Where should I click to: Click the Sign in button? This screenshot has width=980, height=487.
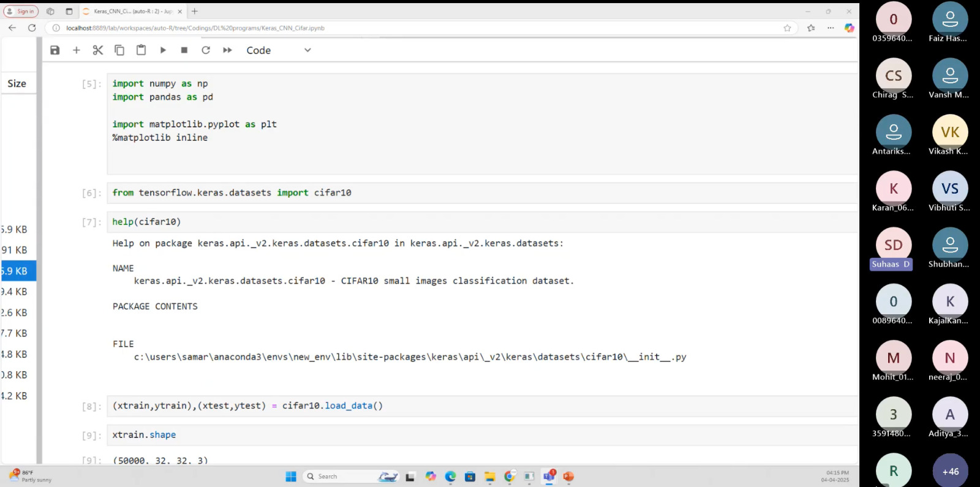21,11
